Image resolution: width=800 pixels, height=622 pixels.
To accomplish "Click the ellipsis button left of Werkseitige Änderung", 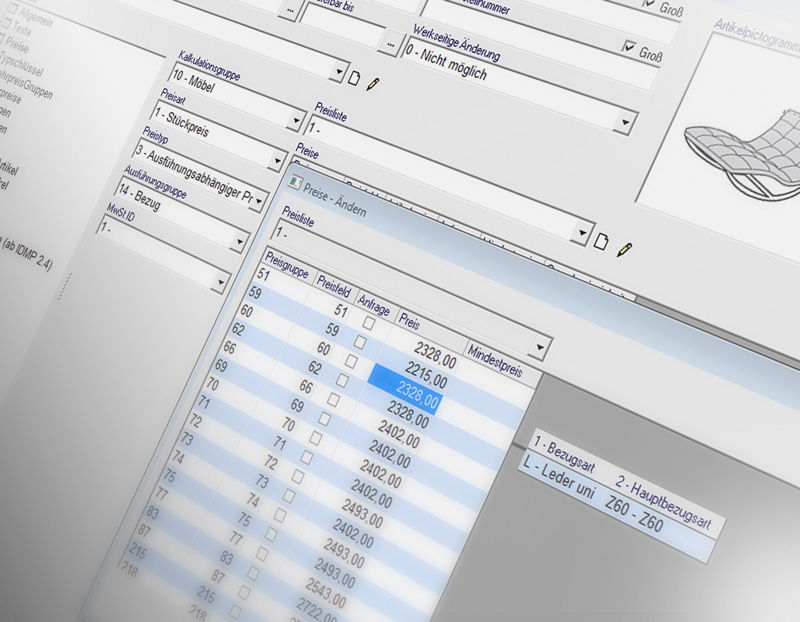I will click(390, 45).
